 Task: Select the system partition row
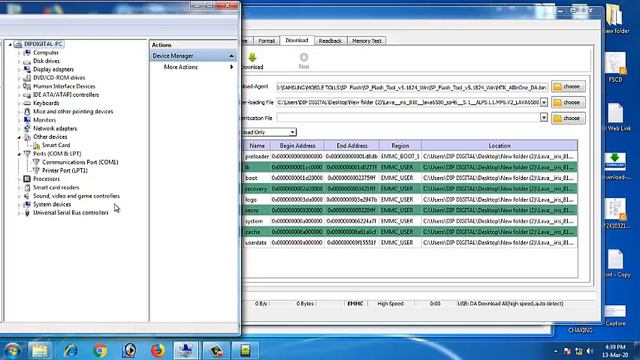410,221
